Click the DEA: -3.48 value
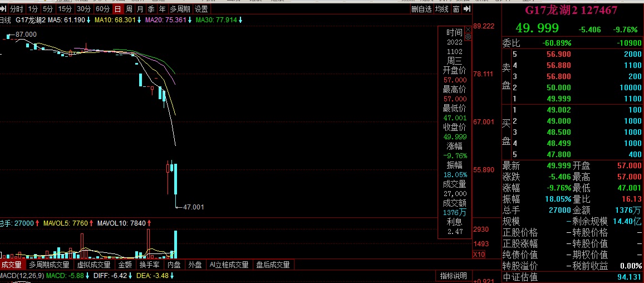 151,275
